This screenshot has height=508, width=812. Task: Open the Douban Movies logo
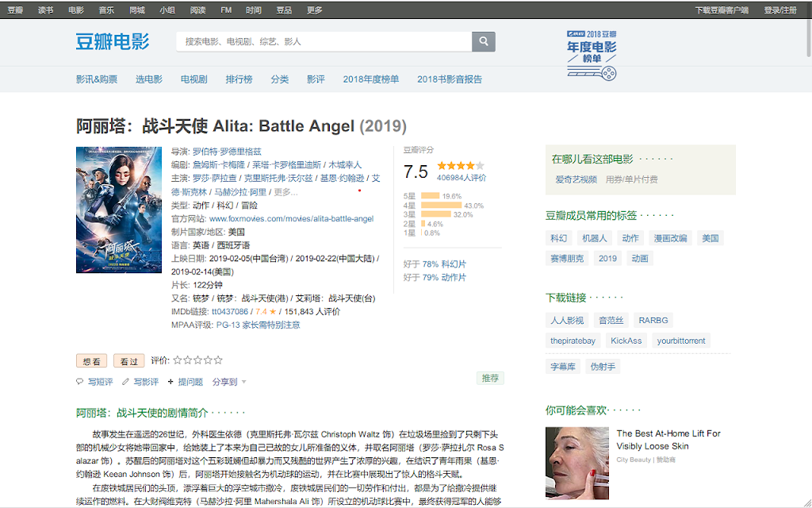(113, 41)
